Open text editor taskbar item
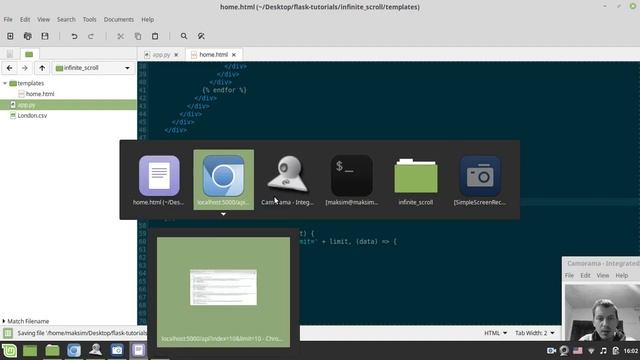 click(x=138, y=351)
